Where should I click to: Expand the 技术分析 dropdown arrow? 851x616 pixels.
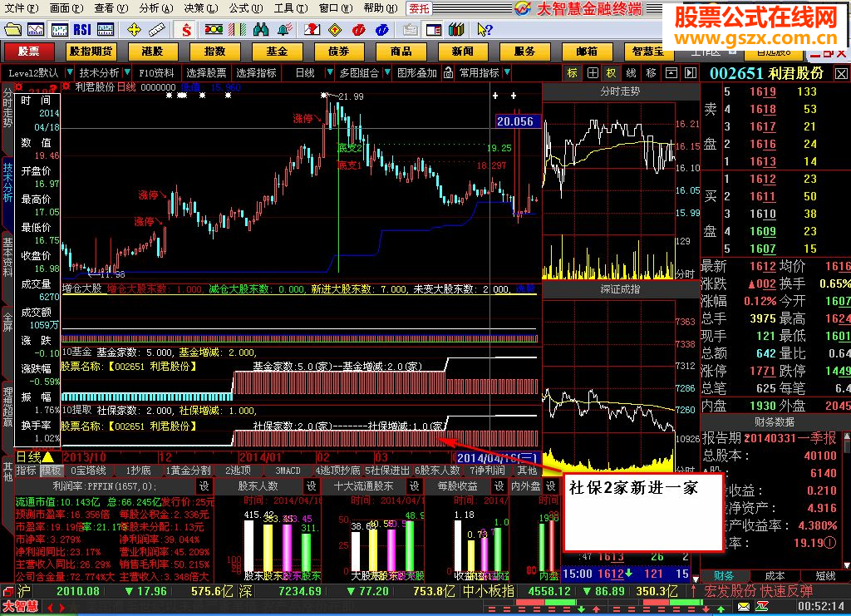126,72
